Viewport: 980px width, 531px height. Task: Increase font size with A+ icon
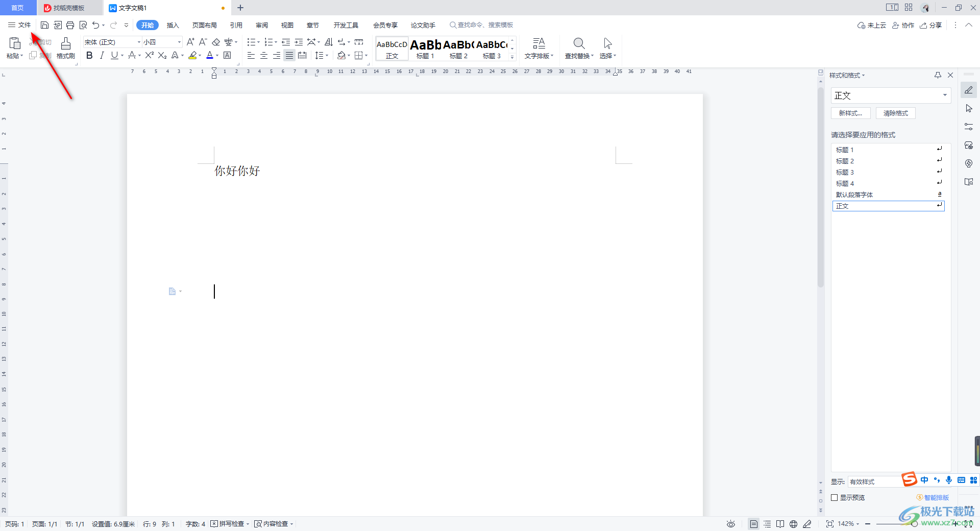(190, 42)
